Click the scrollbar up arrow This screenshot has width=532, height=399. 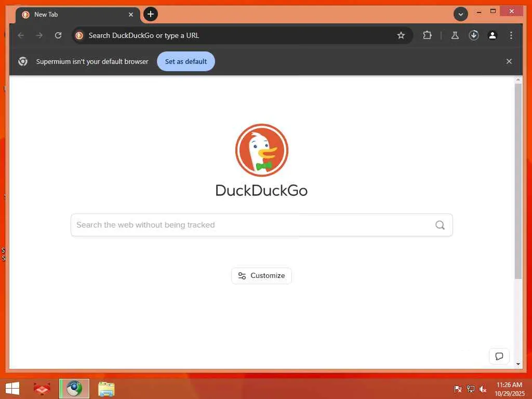tap(518, 79)
